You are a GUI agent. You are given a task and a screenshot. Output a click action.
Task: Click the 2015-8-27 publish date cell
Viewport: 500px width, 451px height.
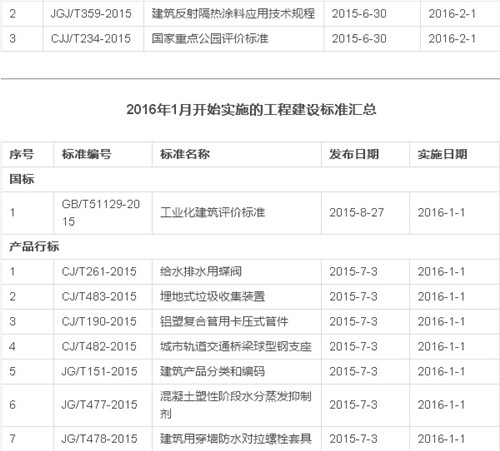pyautogui.click(x=357, y=213)
